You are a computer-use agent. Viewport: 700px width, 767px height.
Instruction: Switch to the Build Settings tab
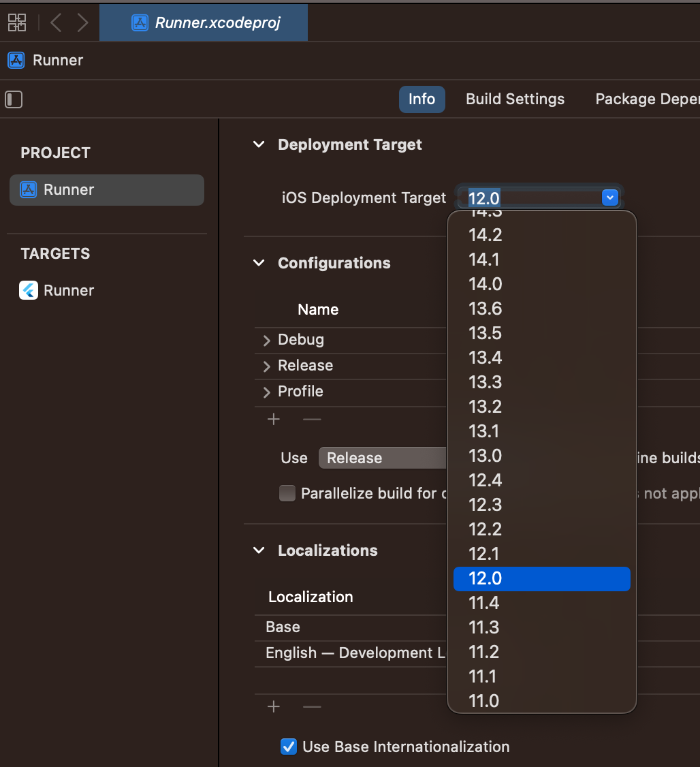tap(515, 99)
